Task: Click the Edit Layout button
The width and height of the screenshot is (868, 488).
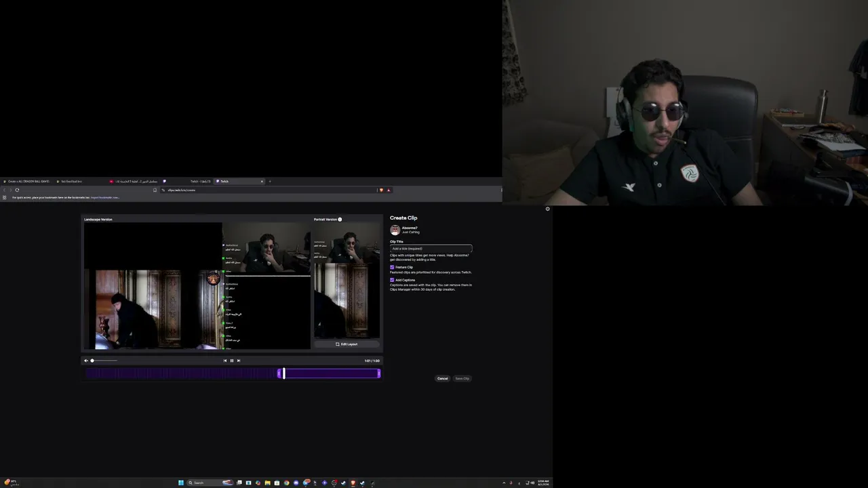Action: click(x=347, y=344)
